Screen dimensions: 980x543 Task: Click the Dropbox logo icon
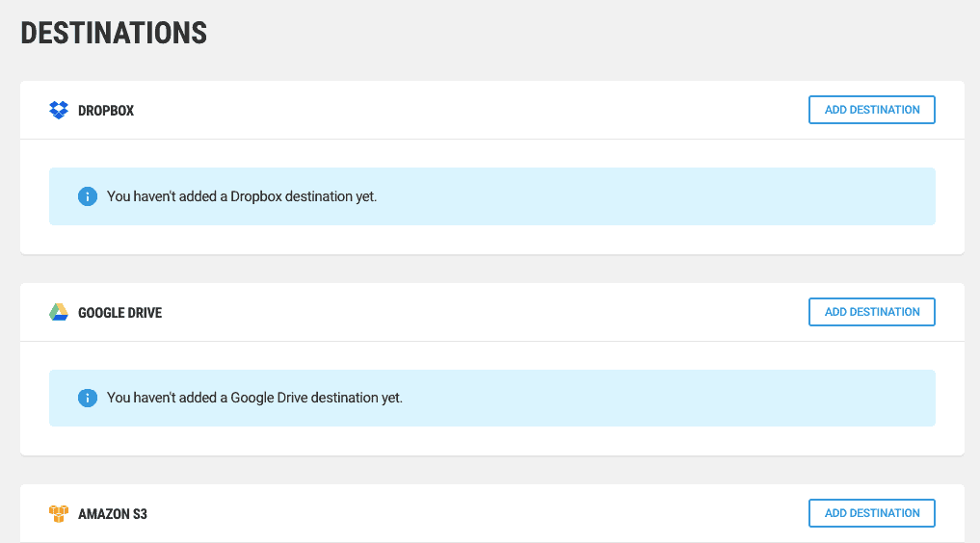pos(59,110)
